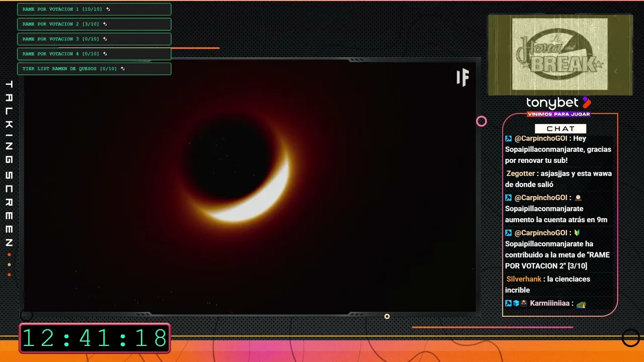The image size is (644, 362).
Task: Open @CarpinchoGOI's profile from the 'renovar tu sub' message
Action: (541, 138)
